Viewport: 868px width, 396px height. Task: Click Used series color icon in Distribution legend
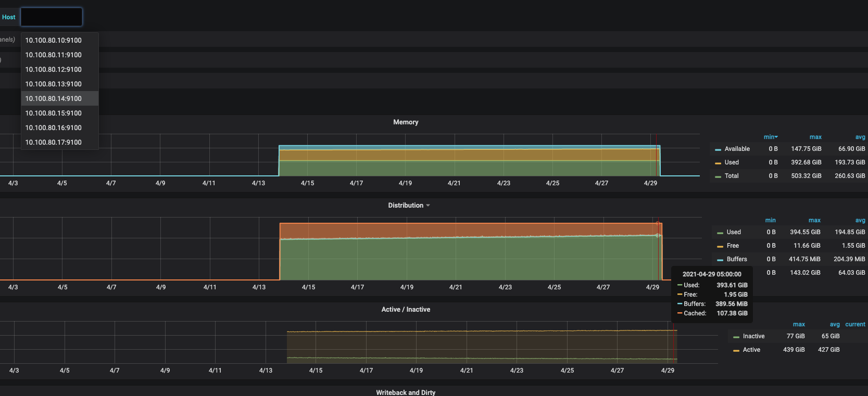tap(720, 233)
